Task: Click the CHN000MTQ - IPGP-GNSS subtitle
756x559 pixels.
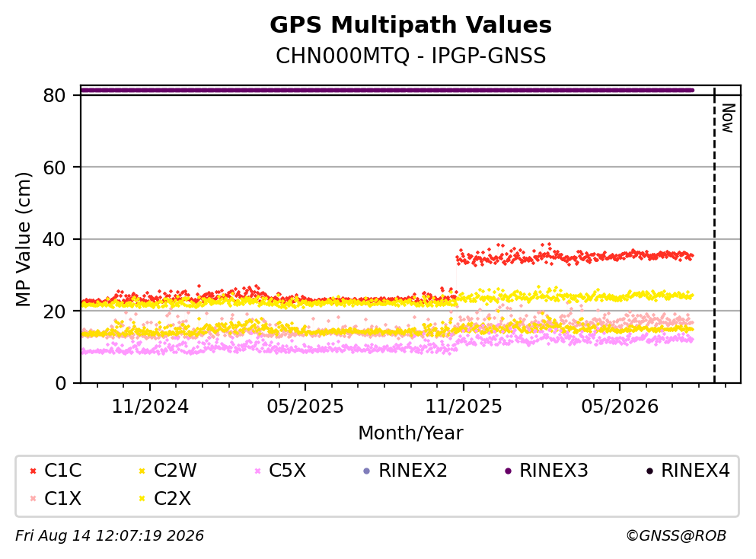Action: tap(411, 56)
